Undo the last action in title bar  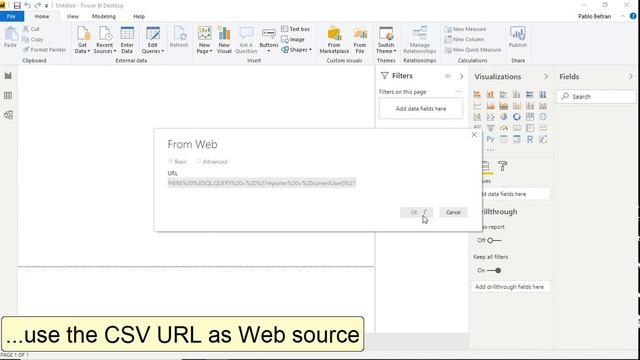(27, 5)
